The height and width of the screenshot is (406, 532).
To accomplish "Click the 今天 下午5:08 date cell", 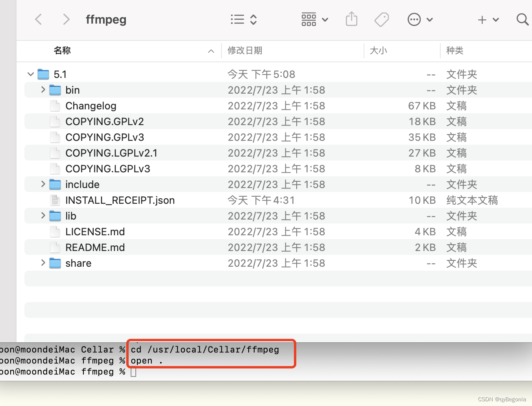I will [261, 74].
